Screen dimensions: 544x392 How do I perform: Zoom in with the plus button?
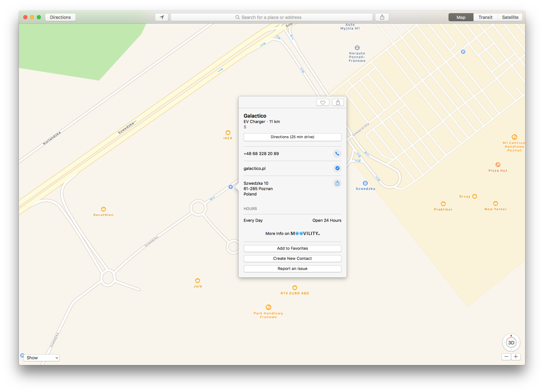tap(516, 357)
